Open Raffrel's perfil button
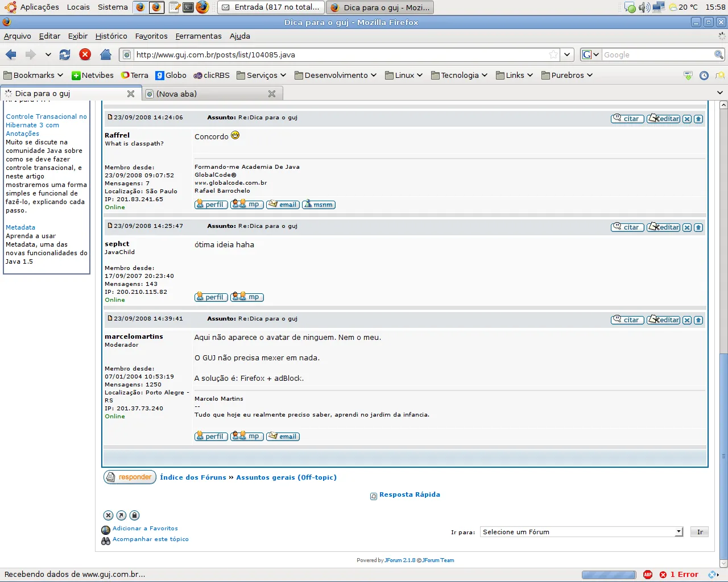This screenshot has width=728, height=582. (x=211, y=205)
